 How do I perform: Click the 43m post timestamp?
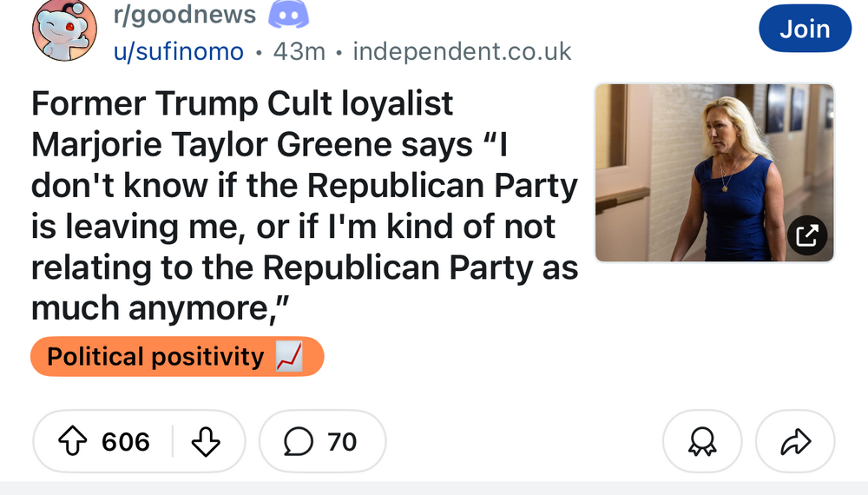click(299, 52)
